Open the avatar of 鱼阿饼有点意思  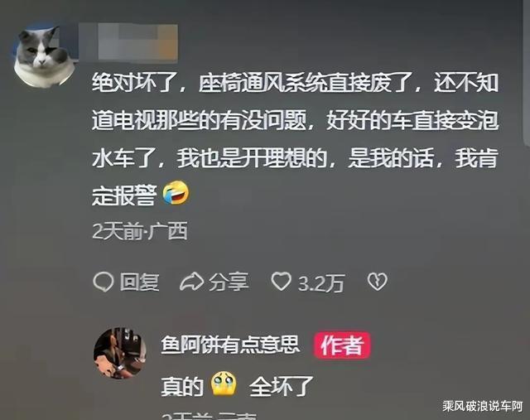pyautogui.click(x=119, y=353)
